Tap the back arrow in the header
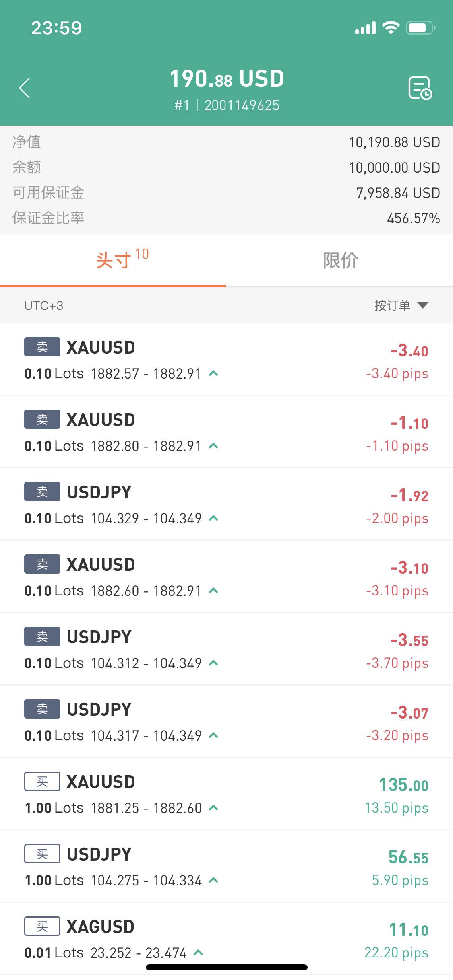Viewport: 453px width, 980px height. click(x=25, y=88)
